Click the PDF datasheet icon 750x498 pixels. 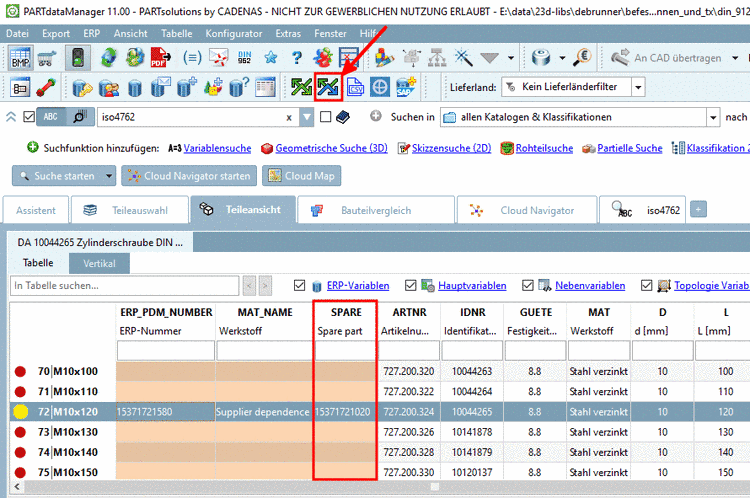click(x=158, y=58)
